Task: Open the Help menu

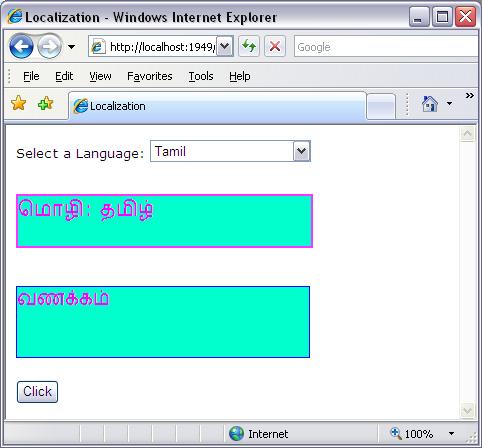Action: click(x=240, y=76)
